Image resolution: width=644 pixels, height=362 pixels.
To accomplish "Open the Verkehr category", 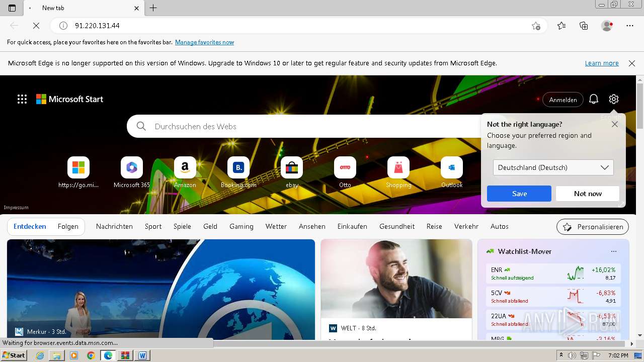I will click(466, 226).
